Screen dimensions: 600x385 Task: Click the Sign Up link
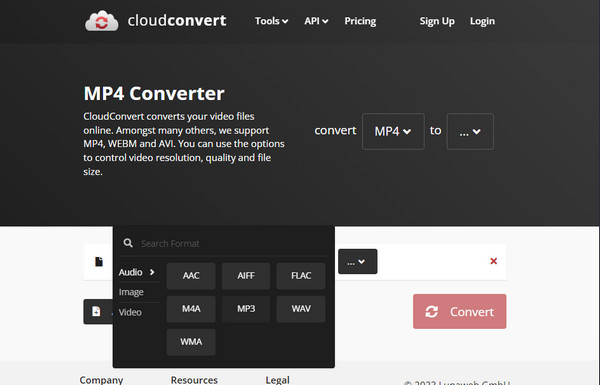click(x=437, y=21)
